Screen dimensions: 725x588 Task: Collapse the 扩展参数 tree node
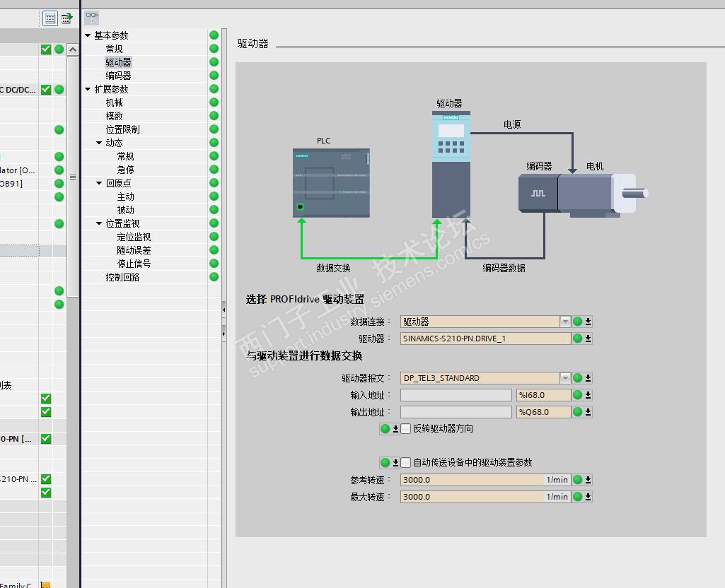tap(88, 88)
